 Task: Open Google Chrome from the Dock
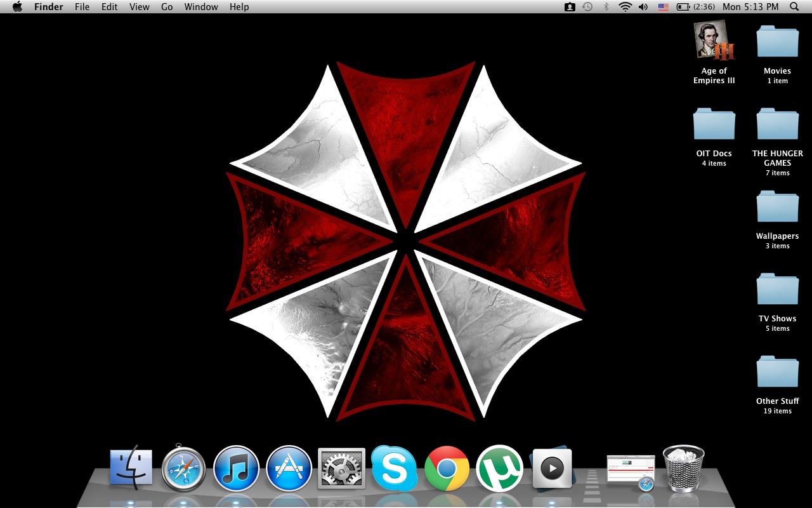click(447, 469)
